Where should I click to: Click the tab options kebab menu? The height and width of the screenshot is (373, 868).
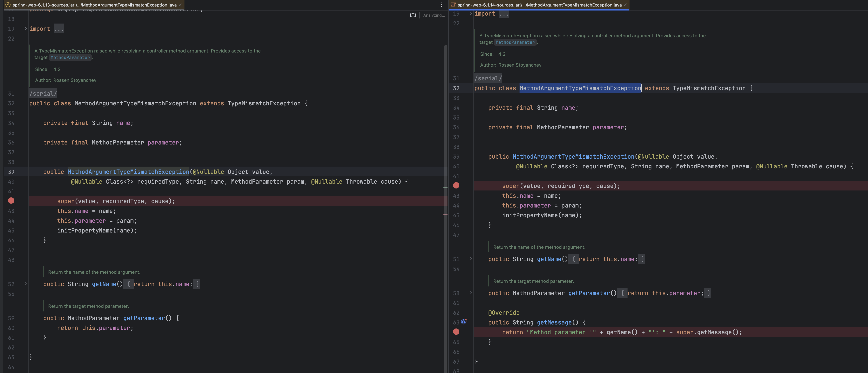[441, 5]
